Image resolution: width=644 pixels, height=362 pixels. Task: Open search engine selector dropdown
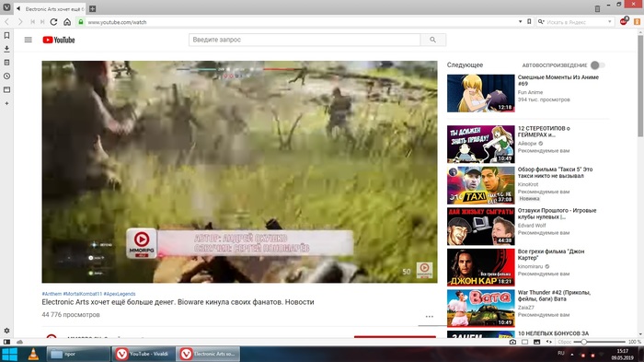point(541,22)
